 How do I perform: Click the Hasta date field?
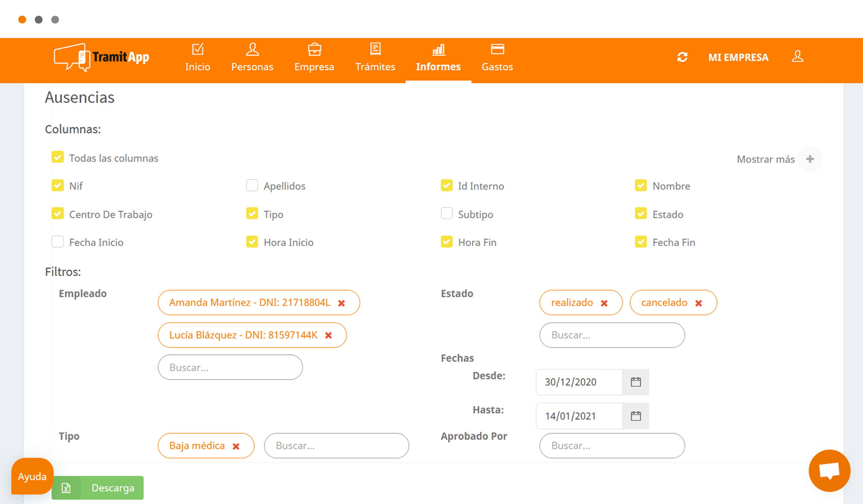[x=579, y=416]
